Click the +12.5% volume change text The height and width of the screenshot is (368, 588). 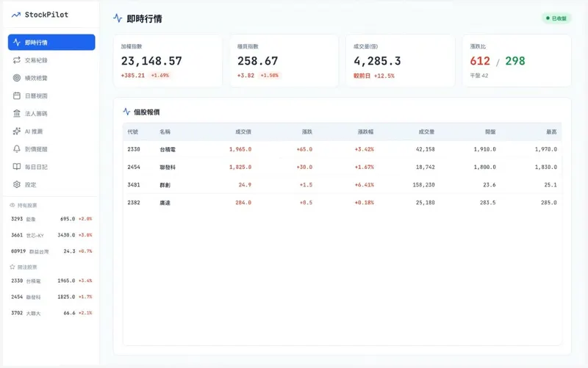click(x=384, y=76)
